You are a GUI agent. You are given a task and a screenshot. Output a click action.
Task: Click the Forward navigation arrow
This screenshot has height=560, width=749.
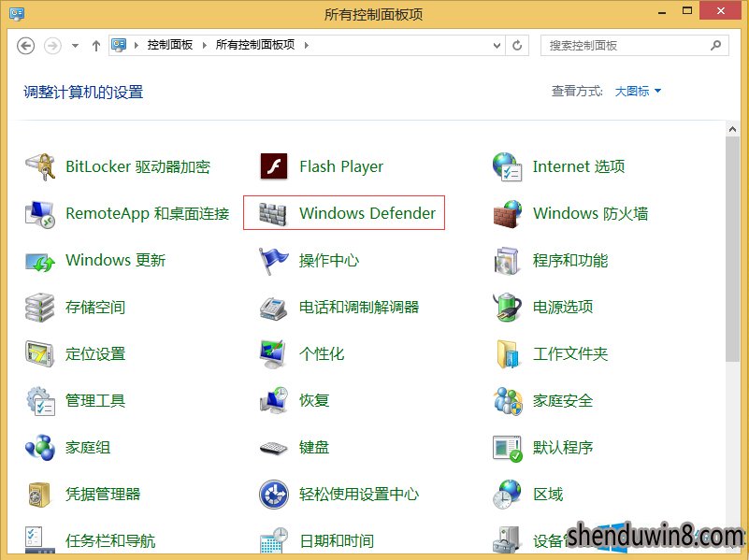tap(52, 46)
